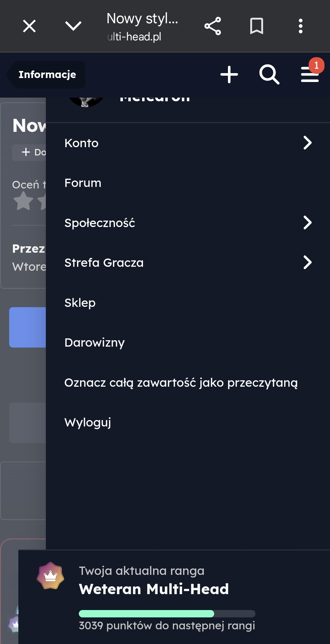Click the Informacje breadcrumb button

(x=47, y=74)
